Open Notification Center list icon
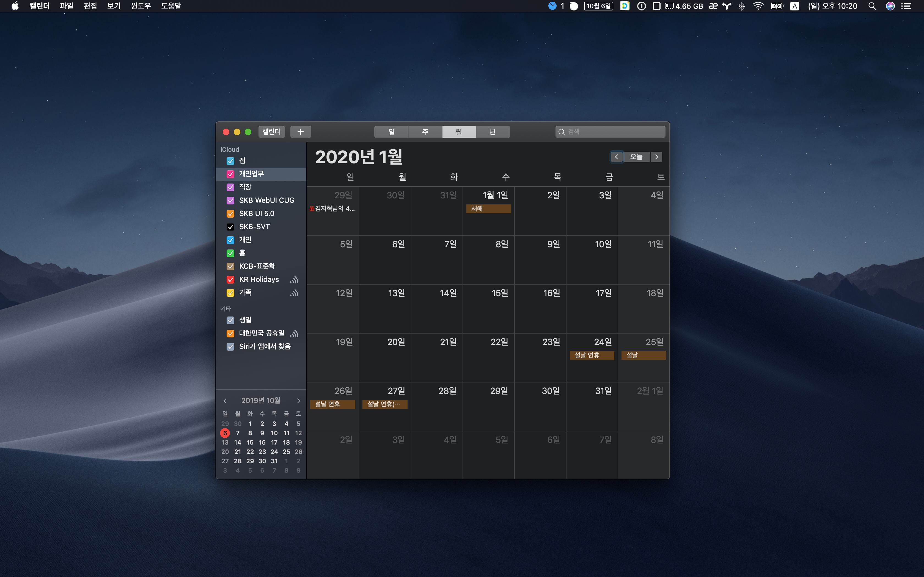 click(906, 6)
